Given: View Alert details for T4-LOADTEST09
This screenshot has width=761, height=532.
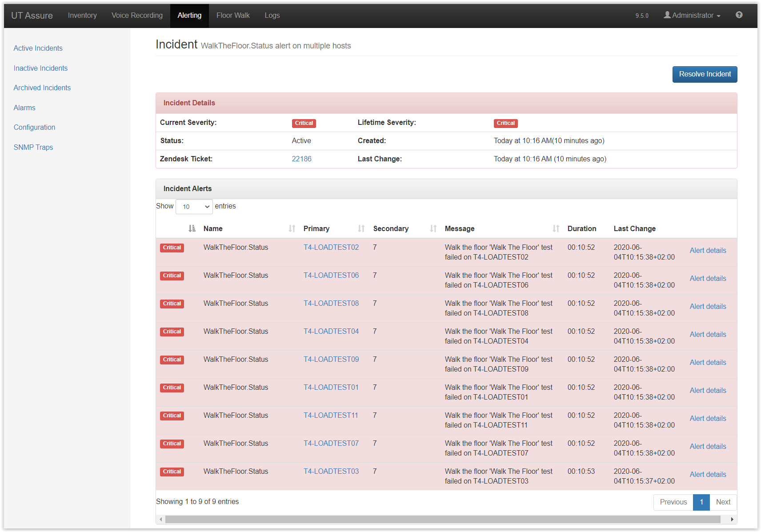Looking at the screenshot, I should pos(708,362).
